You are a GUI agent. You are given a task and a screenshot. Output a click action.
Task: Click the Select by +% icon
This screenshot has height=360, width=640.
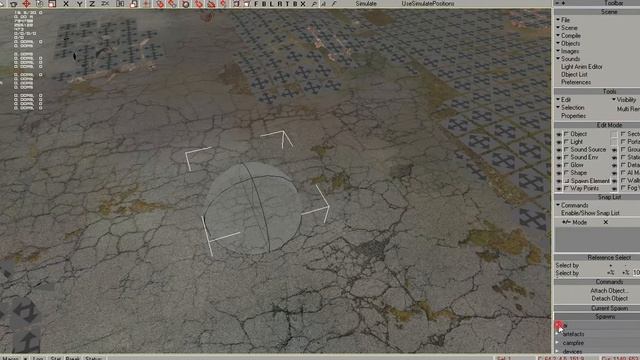pos(611,273)
